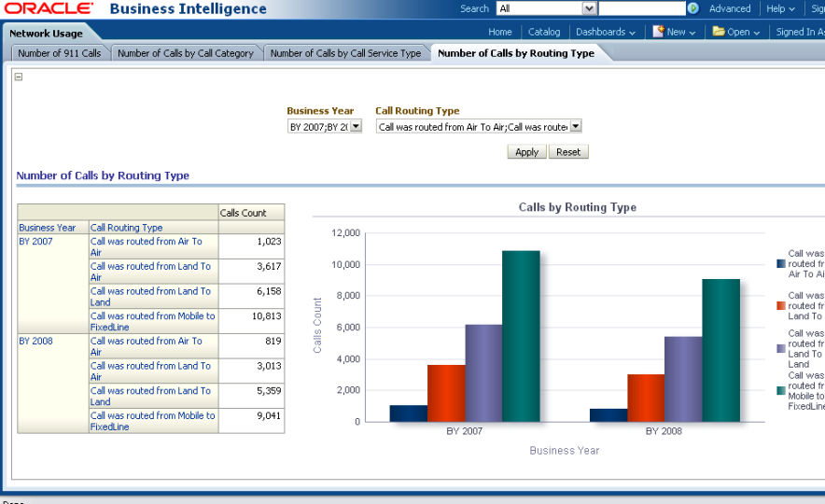Viewport: 825px width, 504px height.
Task: Click the search text input field
Action: tap(642, 8)
